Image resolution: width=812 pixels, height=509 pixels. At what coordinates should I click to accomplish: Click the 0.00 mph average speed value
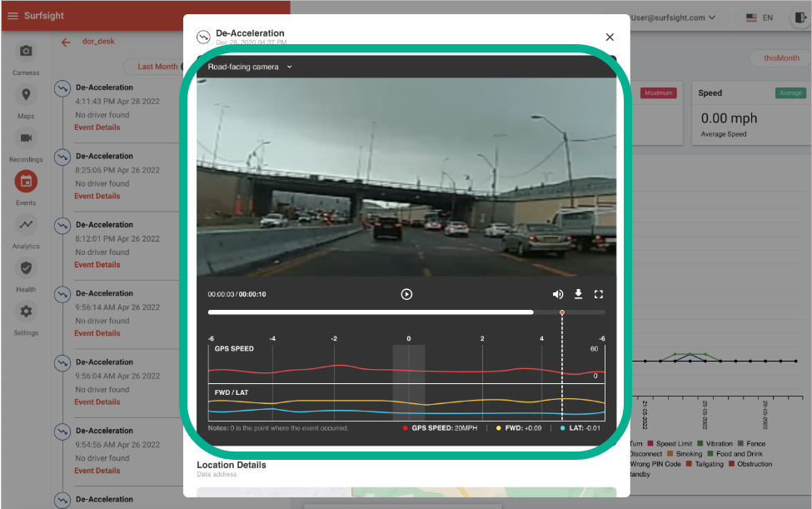point(730,118)
